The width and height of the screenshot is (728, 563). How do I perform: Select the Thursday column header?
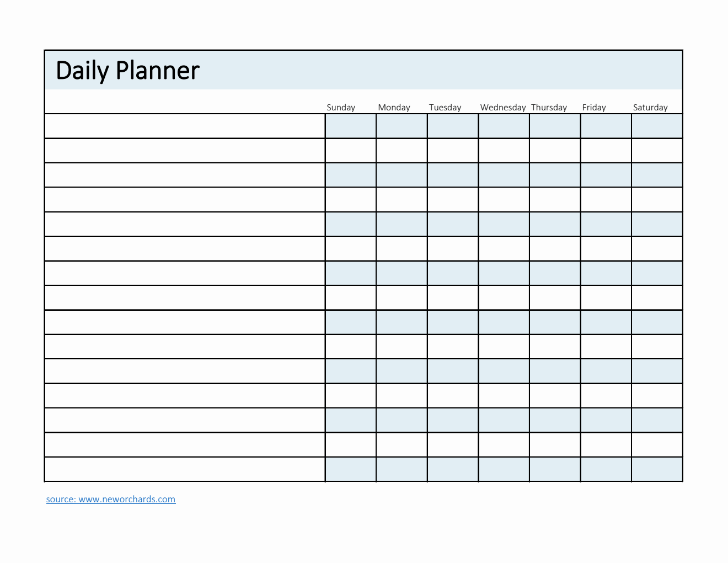pyautogui.click(x=549, y=107)
